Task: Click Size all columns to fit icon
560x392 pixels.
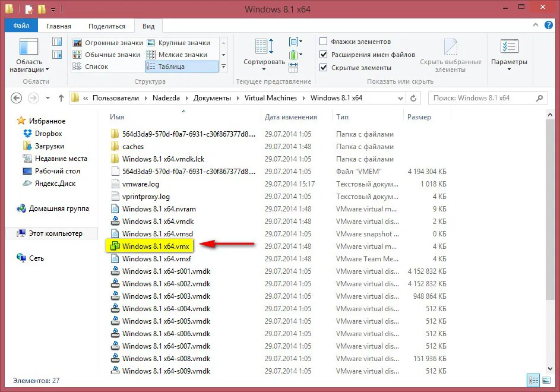Action: [293, 67]
